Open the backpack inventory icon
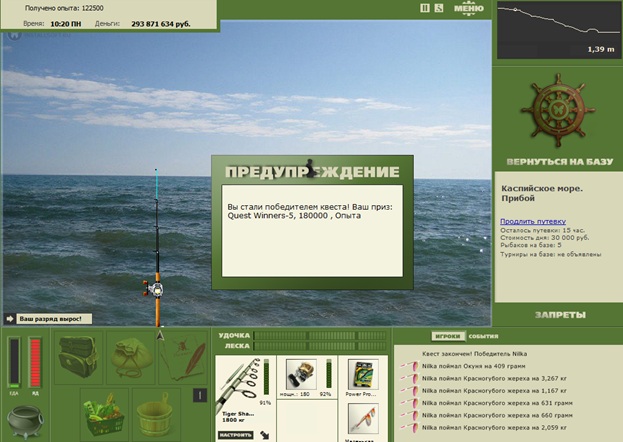 point(78,357)
